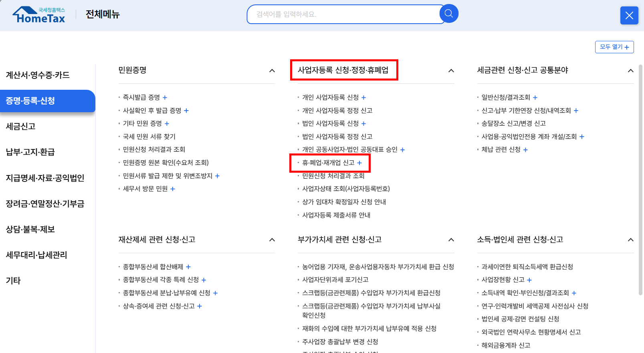Open 송달장소 신고/변경 신고 link
644x353 pixels.
click(x=513, y=123)
